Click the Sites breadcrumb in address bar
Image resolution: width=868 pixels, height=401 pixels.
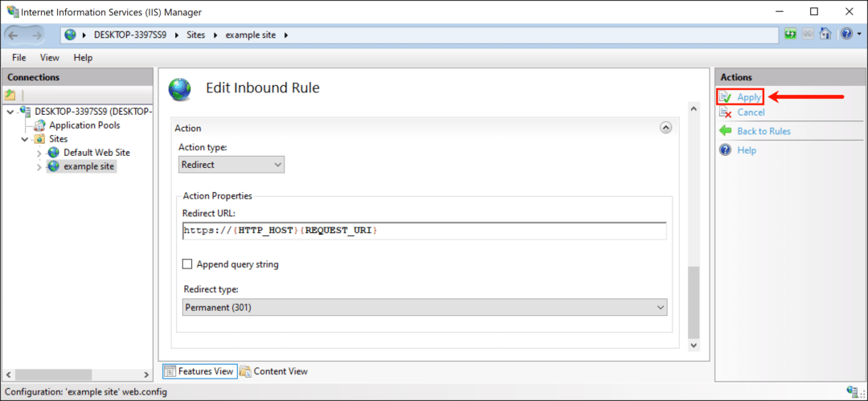click(x=195, y=35)
